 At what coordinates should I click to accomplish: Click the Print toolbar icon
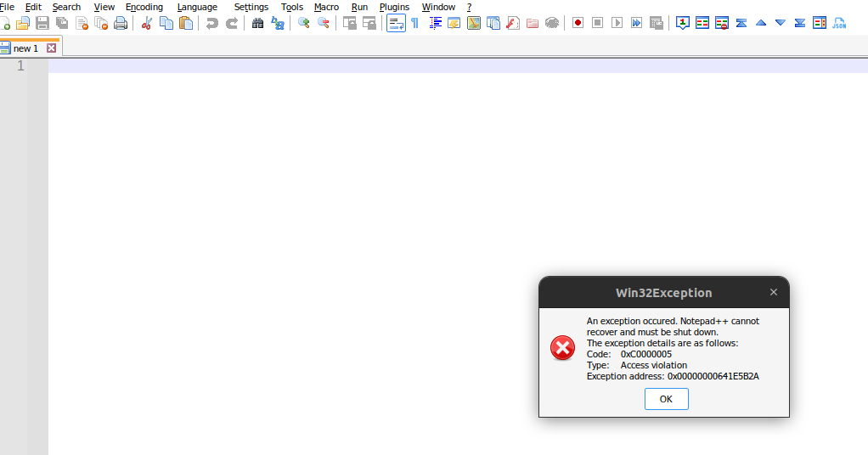[x=121, y=23]
